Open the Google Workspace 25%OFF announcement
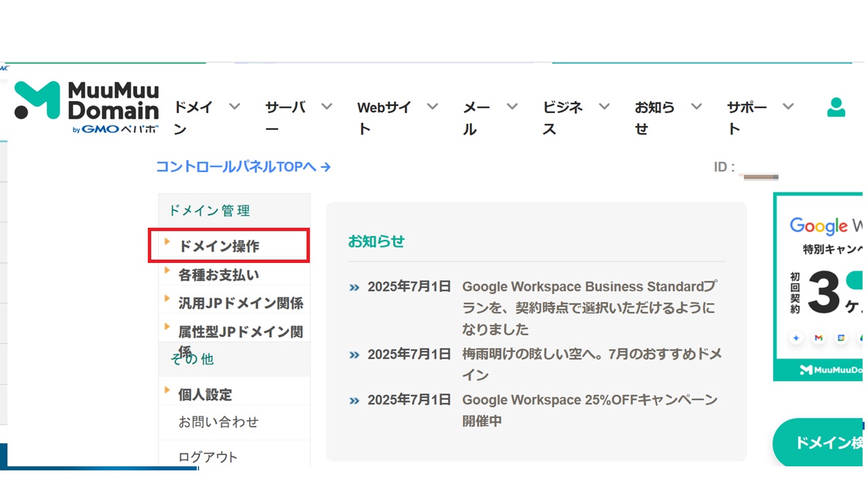Image resolution: width=868 pixels, height=488 pixels. coord(590,410)
